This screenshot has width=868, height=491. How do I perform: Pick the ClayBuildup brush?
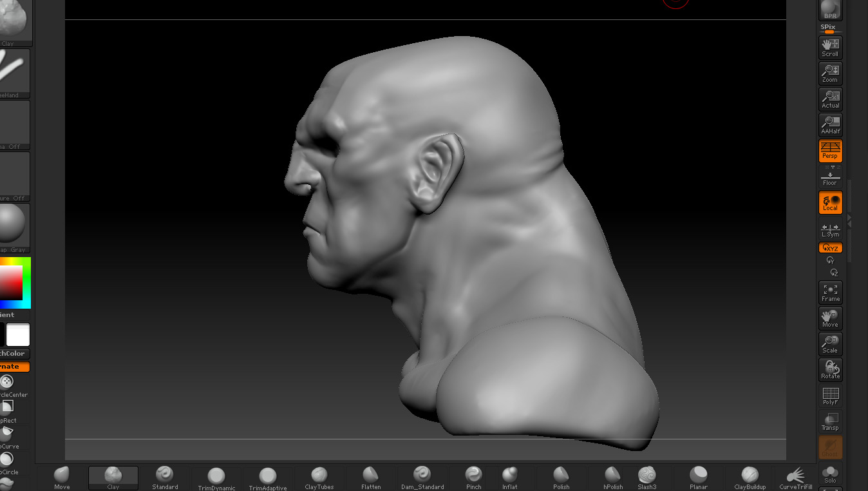pyautogui.click(x=750, y=478)
